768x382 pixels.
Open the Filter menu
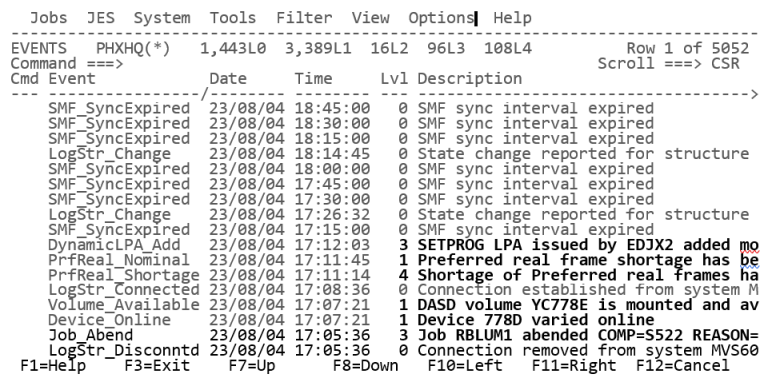(x=304, y=18)
